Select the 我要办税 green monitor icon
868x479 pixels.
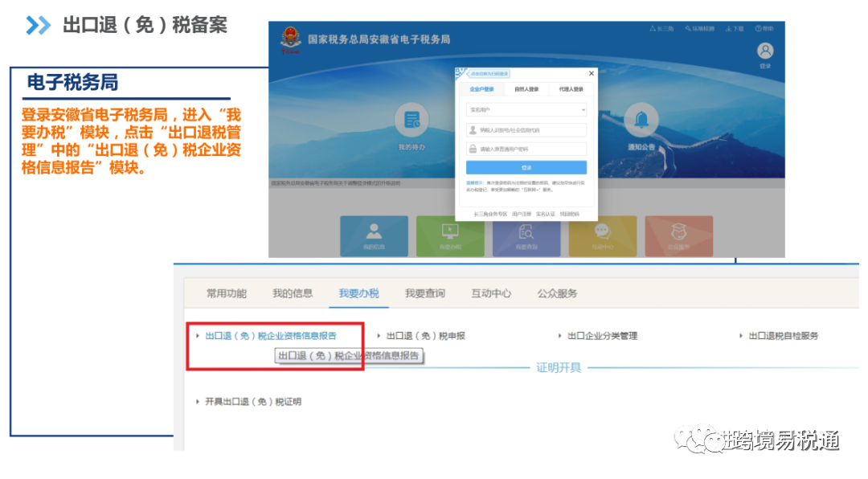[x=449, y=233]
